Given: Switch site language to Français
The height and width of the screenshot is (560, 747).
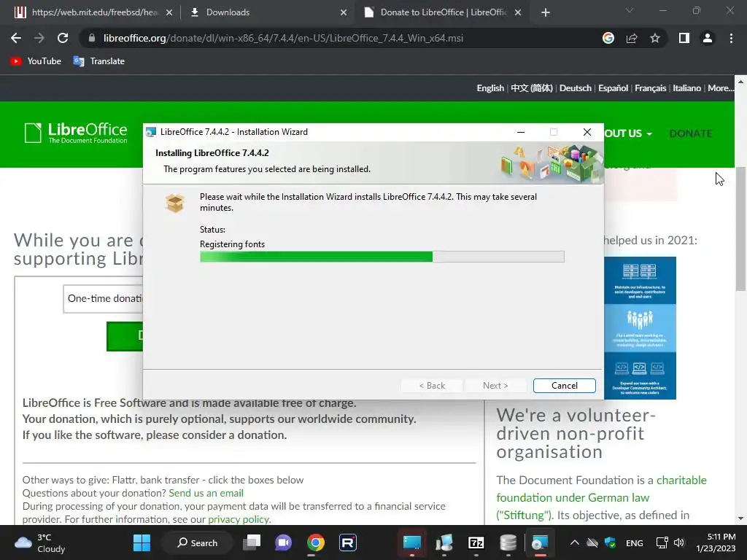Looking at the screenshot, I should 650,88.
